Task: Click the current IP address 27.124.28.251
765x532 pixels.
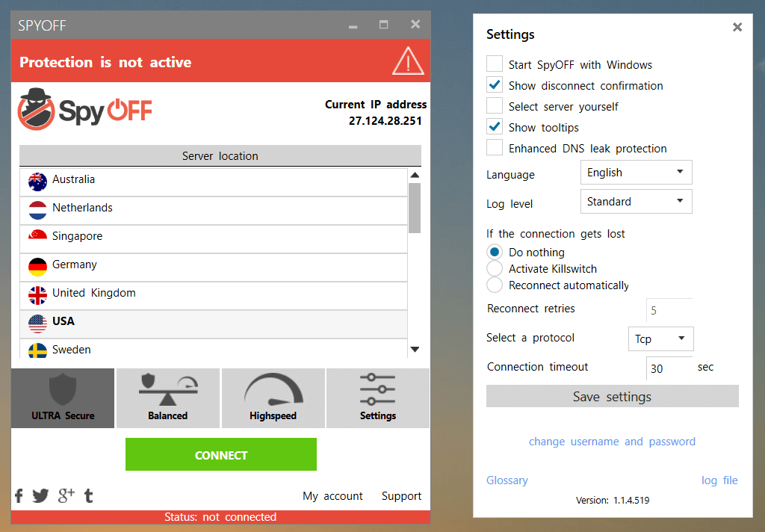Action: coord(385,121)
